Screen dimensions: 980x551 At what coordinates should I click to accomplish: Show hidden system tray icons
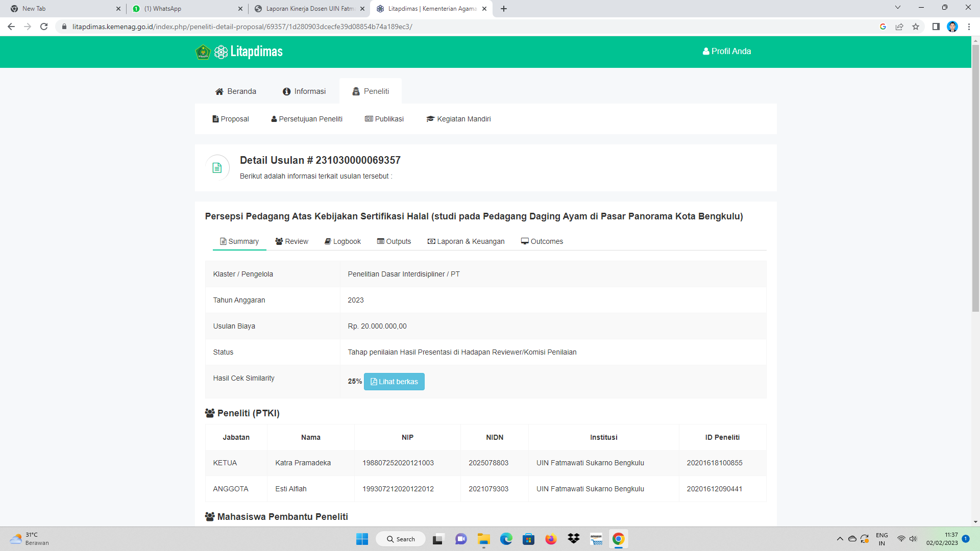point(840,539)
